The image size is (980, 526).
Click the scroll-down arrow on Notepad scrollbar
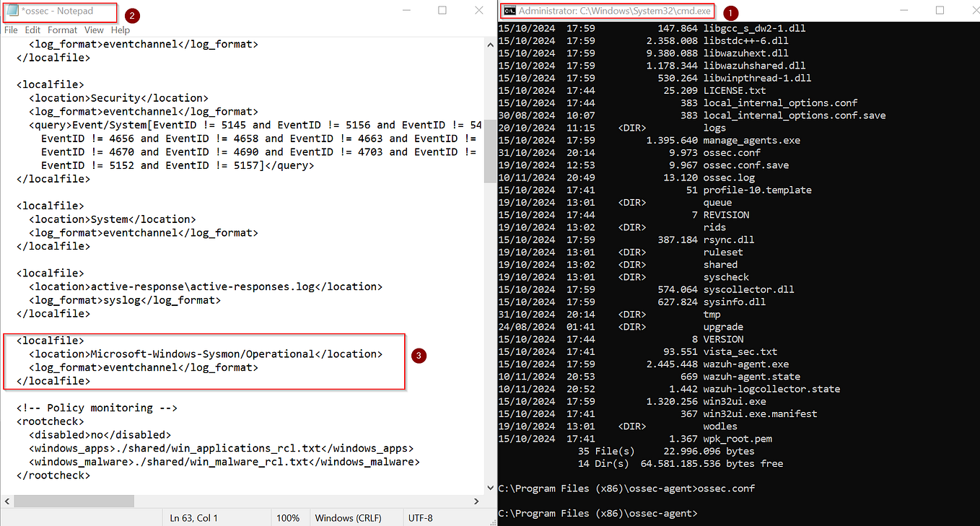490,487
